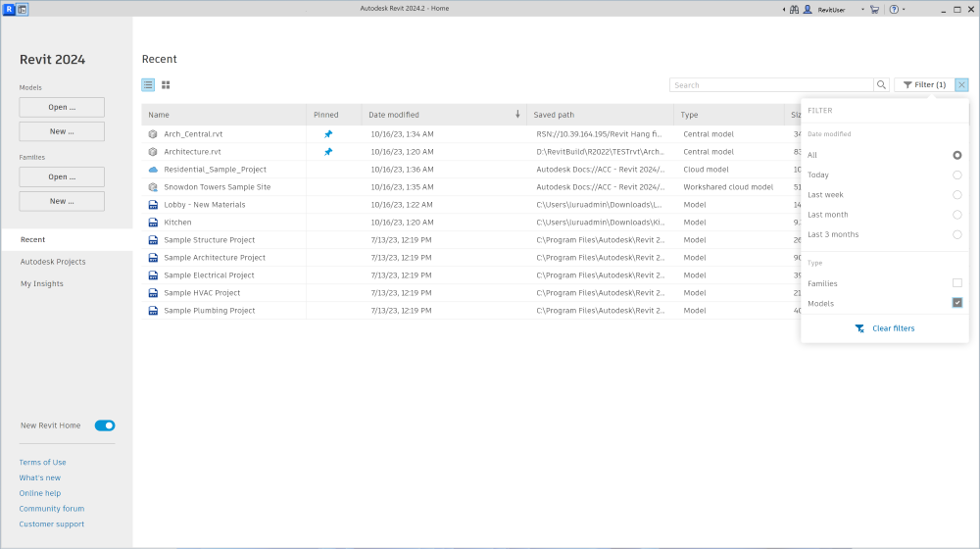Click the Snowdon Towers Sample Site icon
This screenshot has height=549, width=980.
click(x=153, y=187)
